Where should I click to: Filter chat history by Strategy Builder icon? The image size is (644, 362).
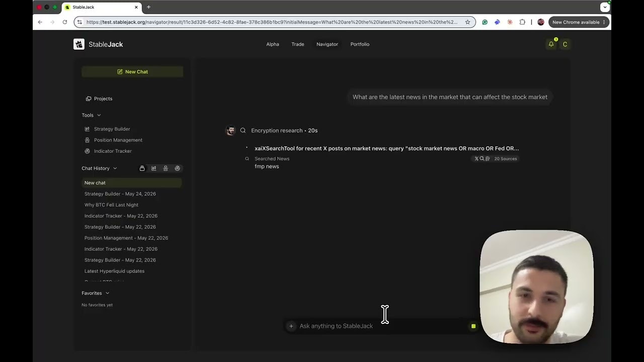153,168
